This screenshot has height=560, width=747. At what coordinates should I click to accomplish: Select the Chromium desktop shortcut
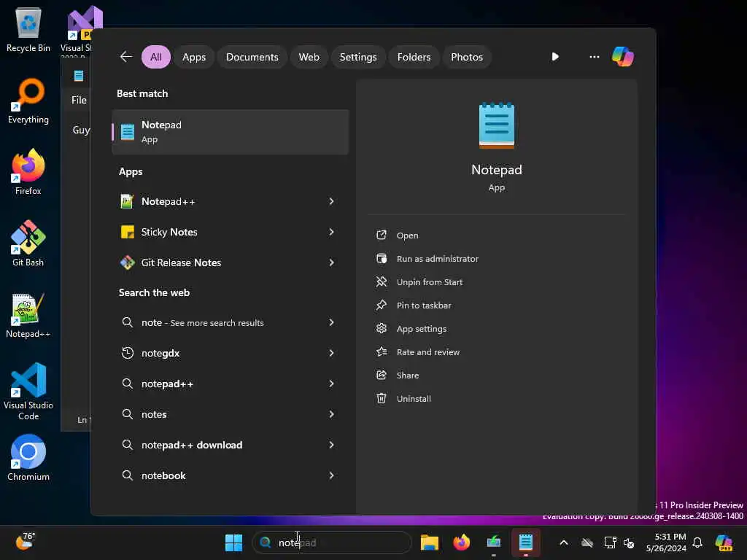(x=28, y=458)
